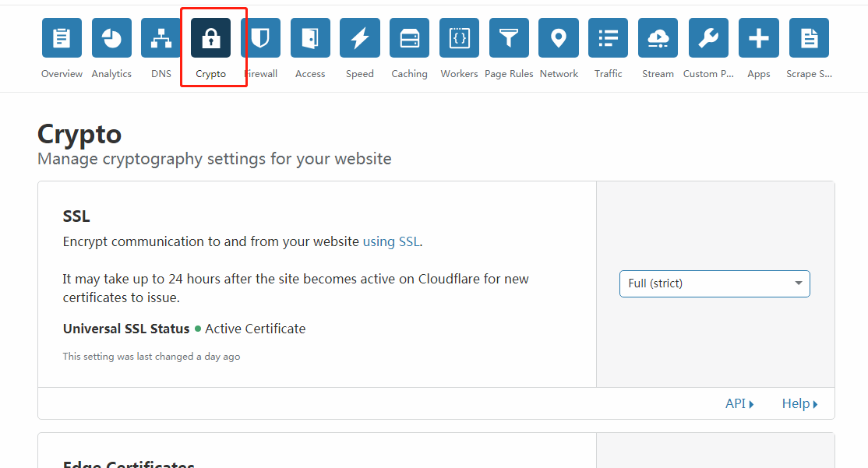Open the Firewall shield icon
This screenshot has height=468, width=868.
click(x=260, y=38)
